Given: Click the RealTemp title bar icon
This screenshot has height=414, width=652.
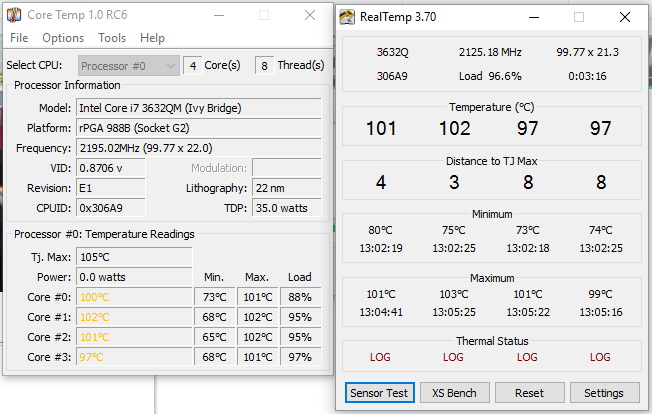Looking at the screenshot, I should [347, 17].
